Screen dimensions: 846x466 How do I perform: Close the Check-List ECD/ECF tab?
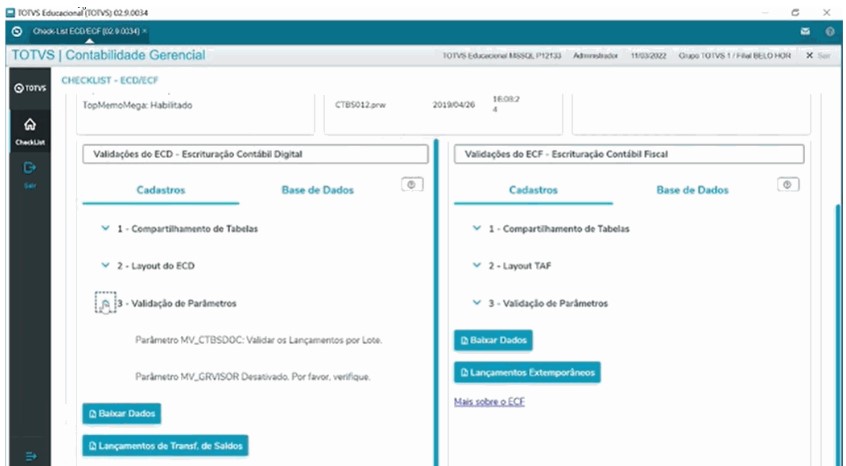click(145, 31)
